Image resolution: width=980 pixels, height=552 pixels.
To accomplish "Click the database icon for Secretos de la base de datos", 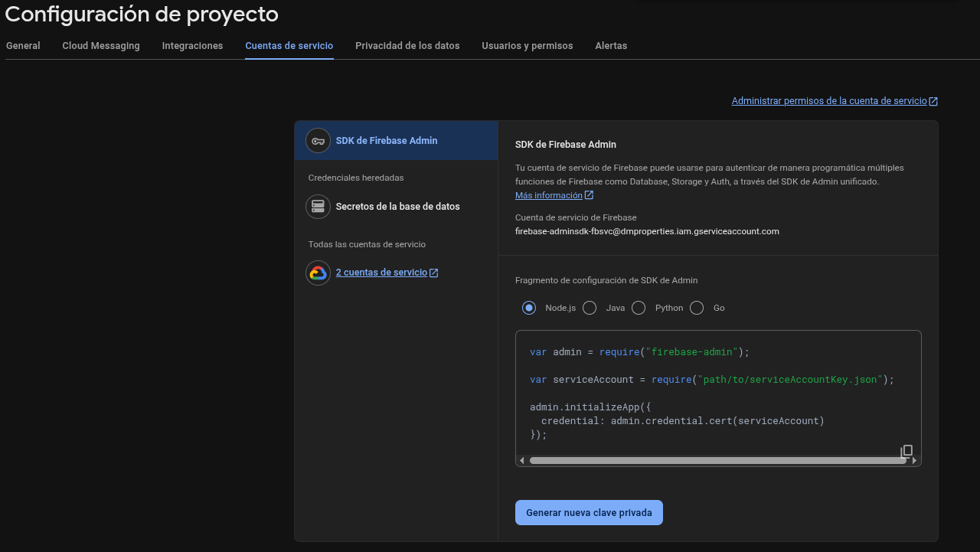I will 318,207.
